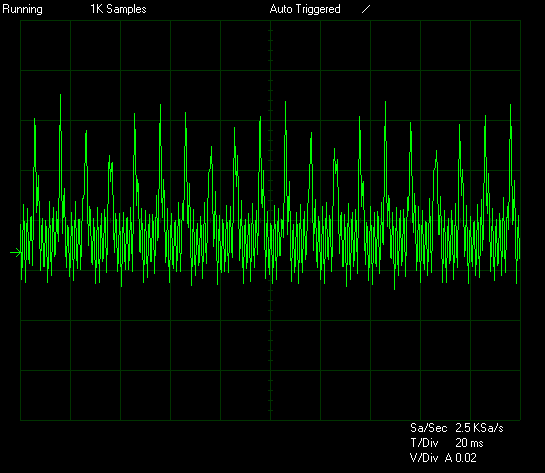
Task: Select the green ground-level arrow marker
Action: point(16,253)
